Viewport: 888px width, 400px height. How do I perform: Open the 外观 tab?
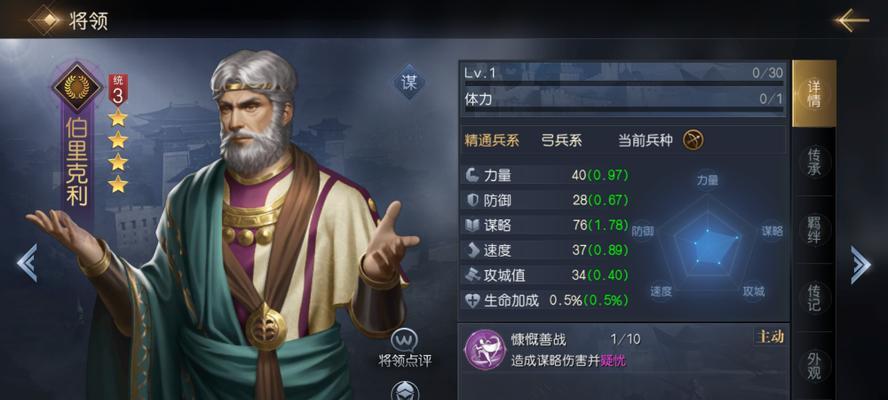point(814,365)
